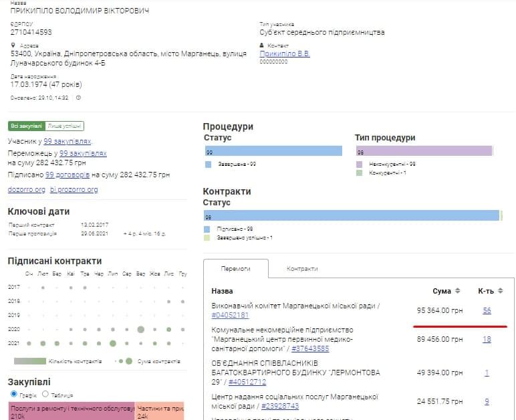Click count 56 for Виконавчий комітет row
Image resolution: width=516 pixels, height=420 pixels.
click(487, 310)
